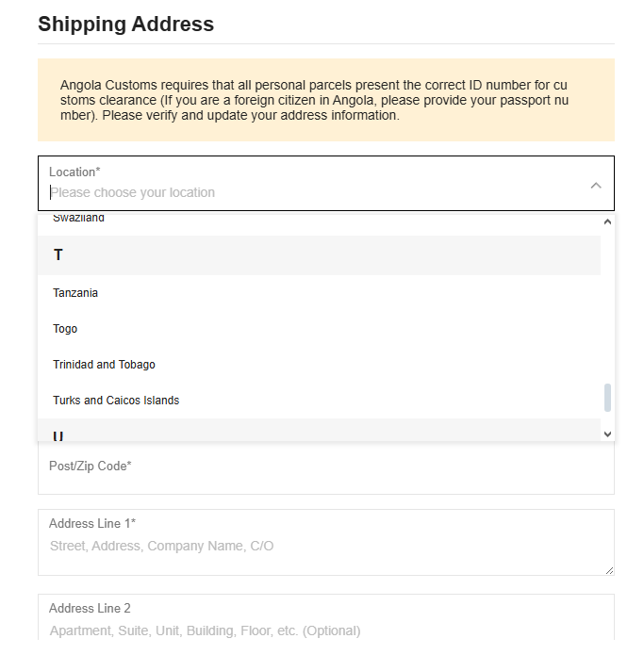Click the Shipping Address heading
Image resolution: width=644 pixels, height=655 pixels.
click(125, 24)
